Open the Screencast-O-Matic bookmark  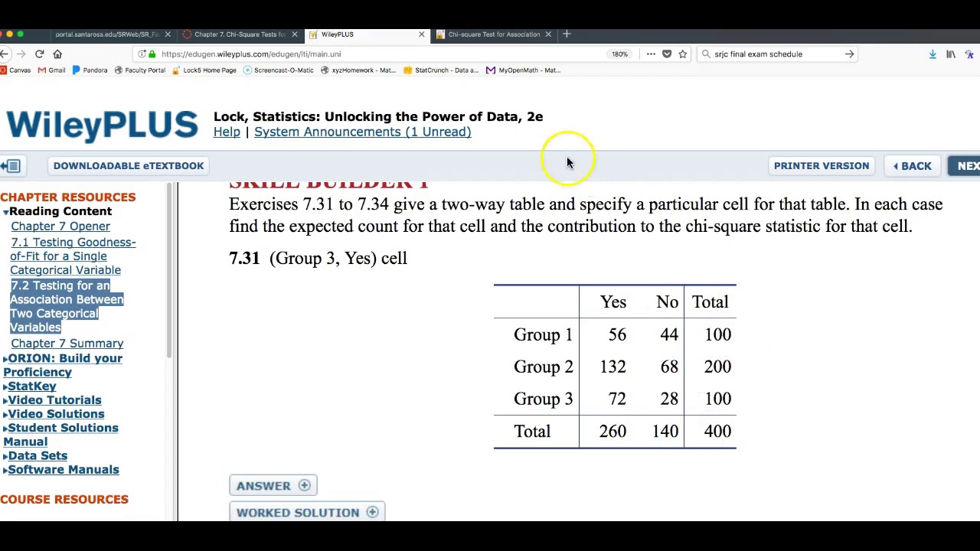coord(278,70)
